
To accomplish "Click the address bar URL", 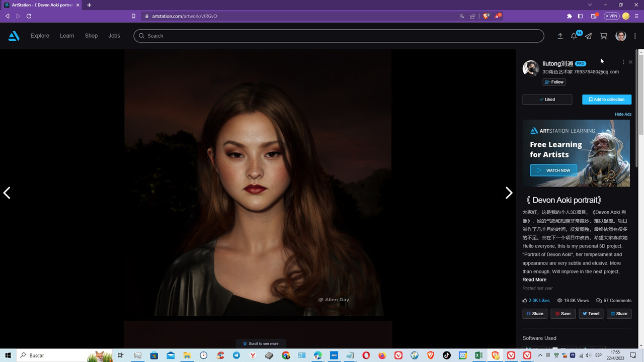I will point(184,16).
